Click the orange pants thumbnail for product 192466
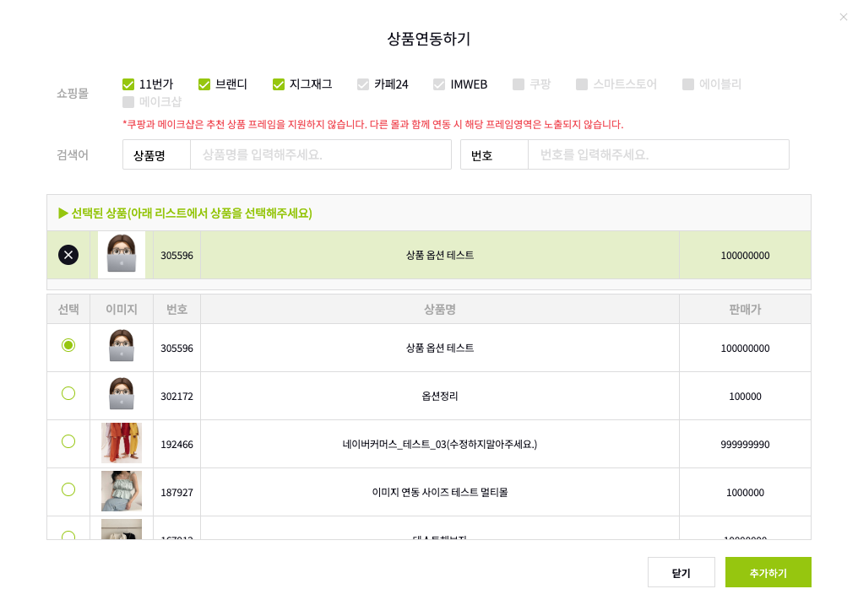The height and width of the screenshot is (616, 858). pyautogui.click(x=122, y=444)
